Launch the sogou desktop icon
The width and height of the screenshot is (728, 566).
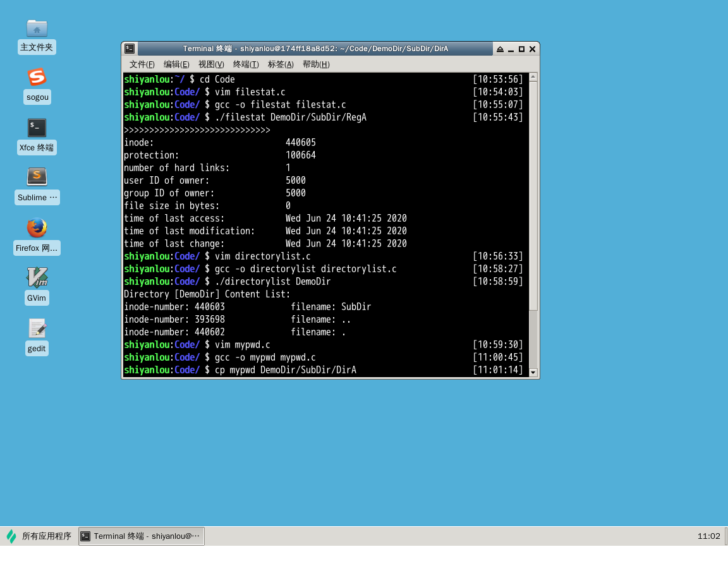pyautogui.click(x=37, y=78)
